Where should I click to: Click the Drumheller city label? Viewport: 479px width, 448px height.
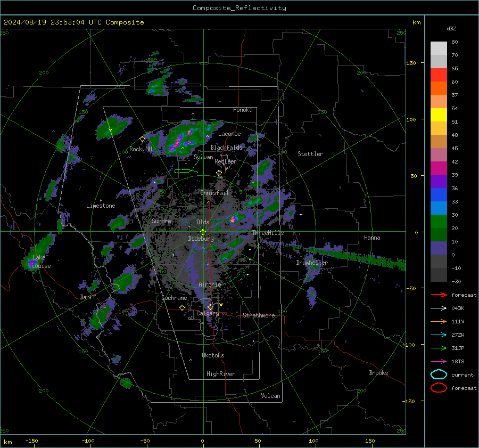pos(312,263)
